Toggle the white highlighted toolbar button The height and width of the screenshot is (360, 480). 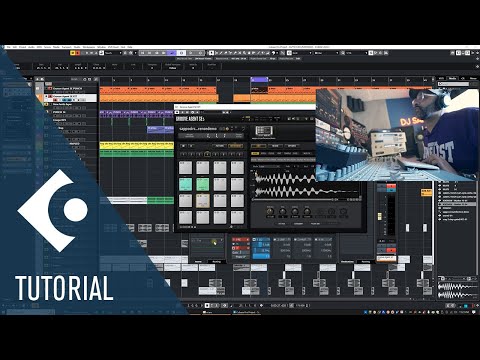(x=181, y=53)
